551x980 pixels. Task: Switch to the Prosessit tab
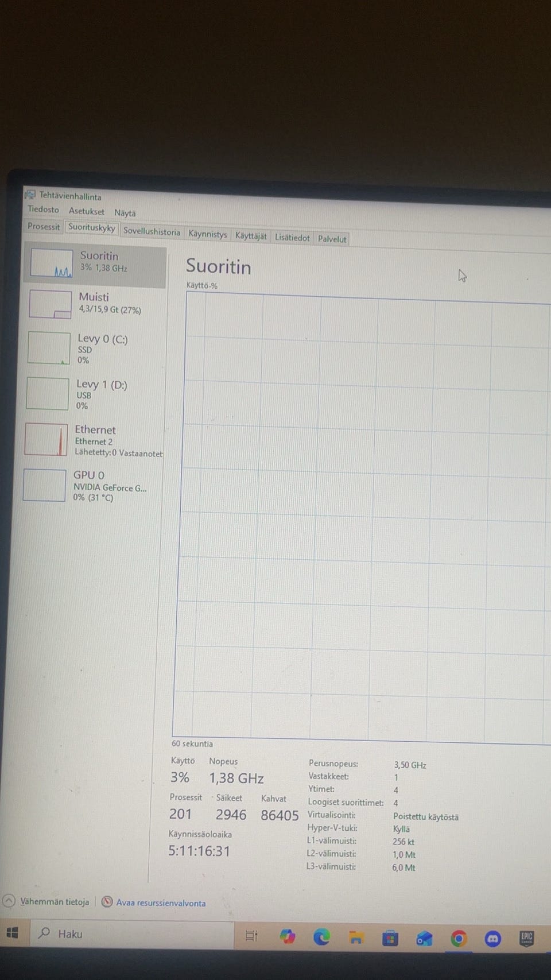[x=44, y=226]
